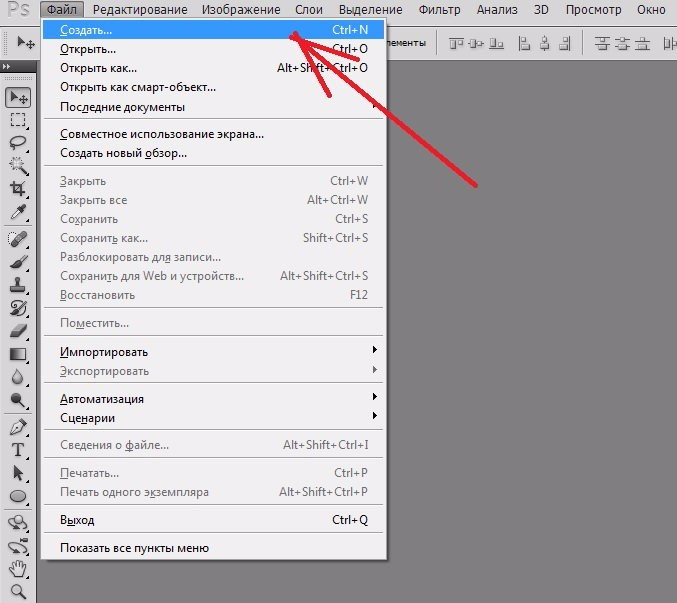Choose Показать все пункты меню

(213, 548)
